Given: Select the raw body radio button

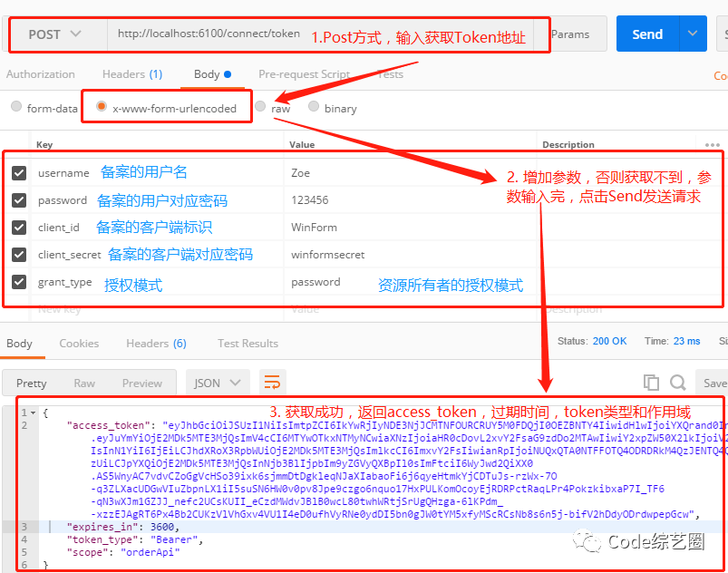Looking at the screenshot, I should point(260,106).
